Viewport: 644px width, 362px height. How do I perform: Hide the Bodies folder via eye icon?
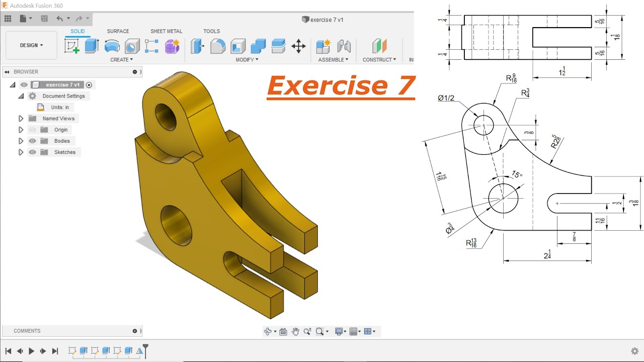(33, 141)
